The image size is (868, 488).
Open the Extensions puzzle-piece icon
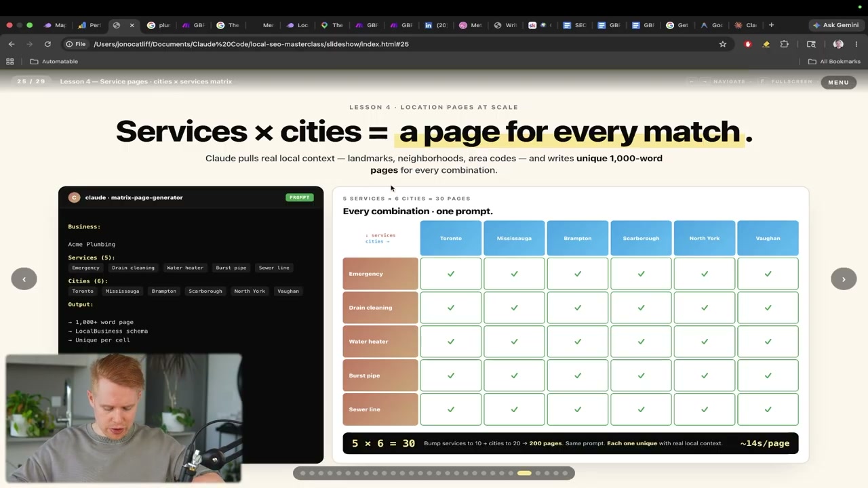pos(785,44)
